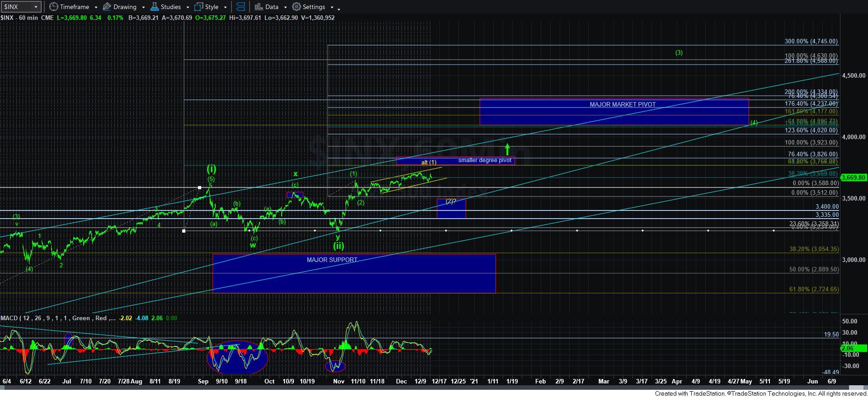Open the Drawing menu

click(124, 7)
